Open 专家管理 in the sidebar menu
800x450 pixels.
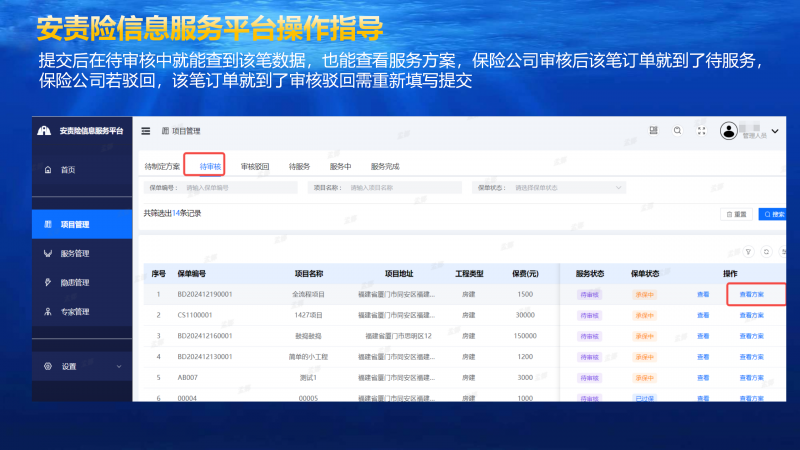[x=82, y=311]
